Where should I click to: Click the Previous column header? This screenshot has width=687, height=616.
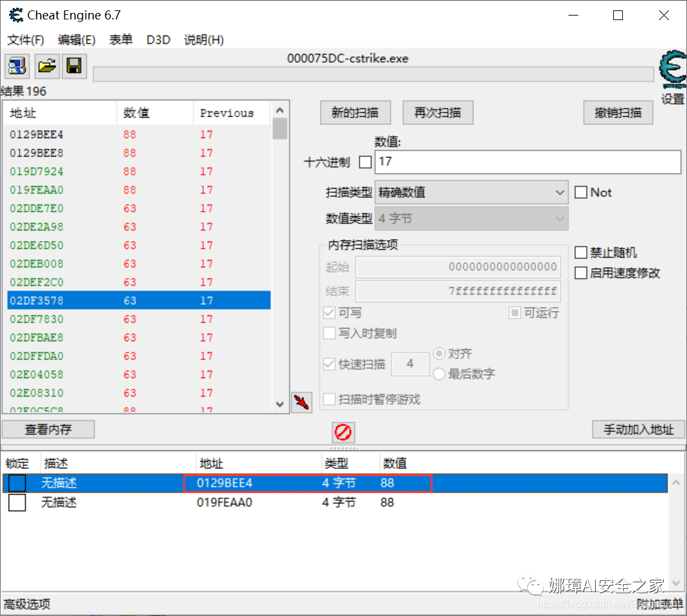coord(231,113)
